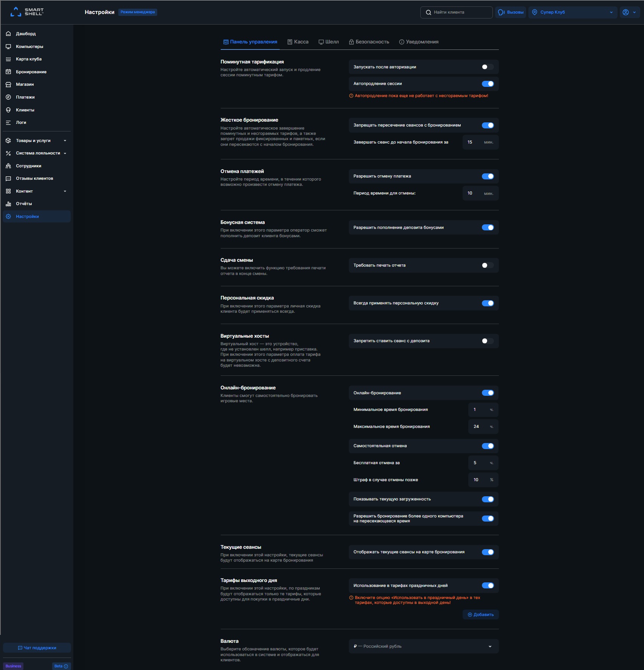The height and width of the screenshot is (670, 644).
Task: Open the Магазин section
Action: coord(25,84)
